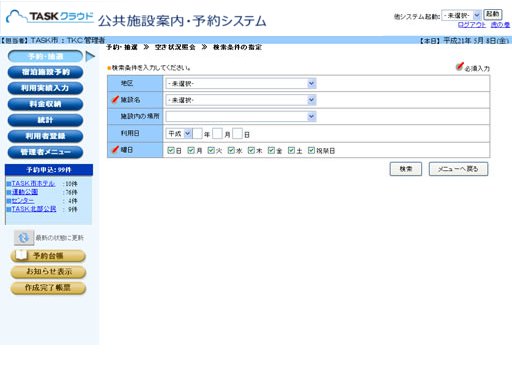Toggle the 火 (Tuesday) checkbox
The width and height of the screenshot is (512, 384).
click(211, 150)
